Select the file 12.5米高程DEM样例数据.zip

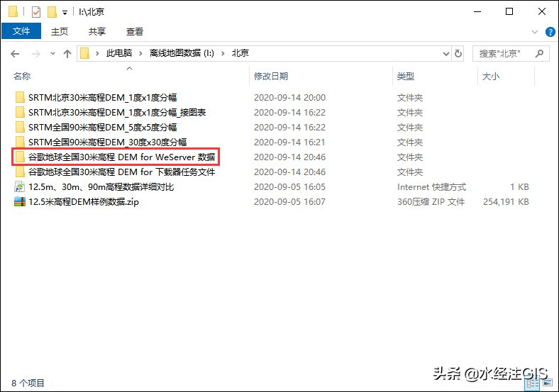(x=84, y=202)
